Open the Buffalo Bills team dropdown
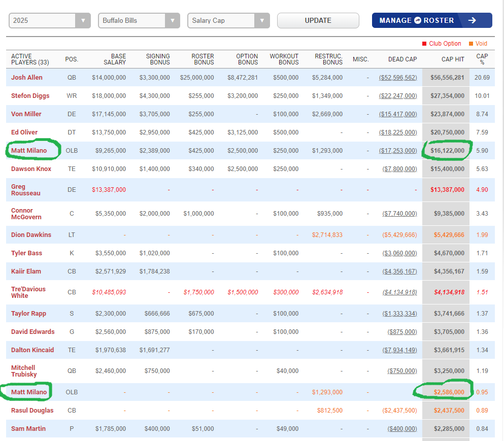 click(139, 21)
